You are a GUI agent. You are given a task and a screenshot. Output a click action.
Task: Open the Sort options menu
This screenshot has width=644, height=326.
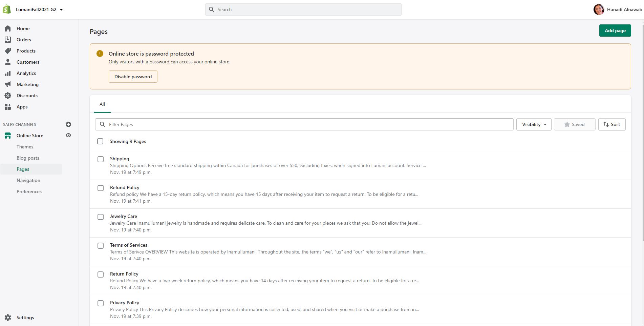611,124
